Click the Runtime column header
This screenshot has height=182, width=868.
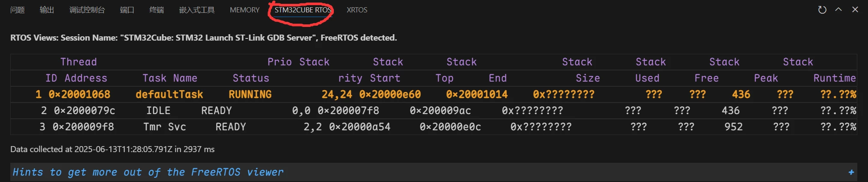pos(834,78)
